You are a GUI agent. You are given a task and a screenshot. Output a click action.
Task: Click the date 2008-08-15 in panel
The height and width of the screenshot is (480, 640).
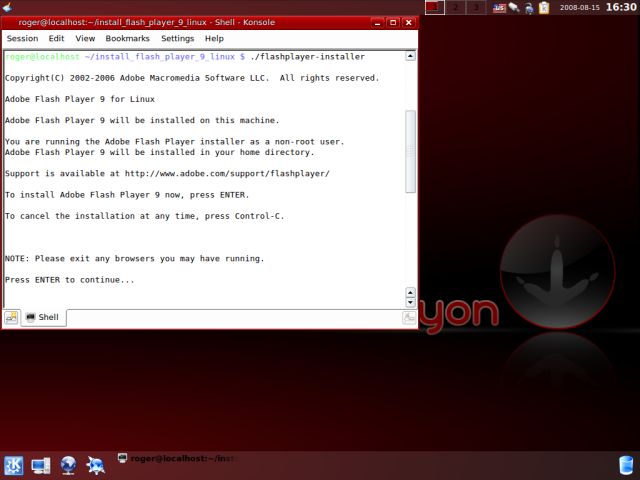coord(580,8)
